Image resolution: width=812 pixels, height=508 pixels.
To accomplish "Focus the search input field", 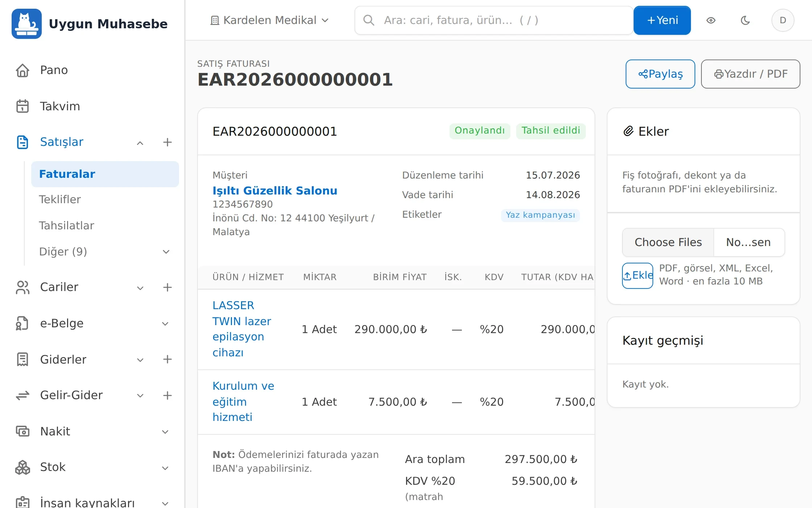I will tap(494, 20).
